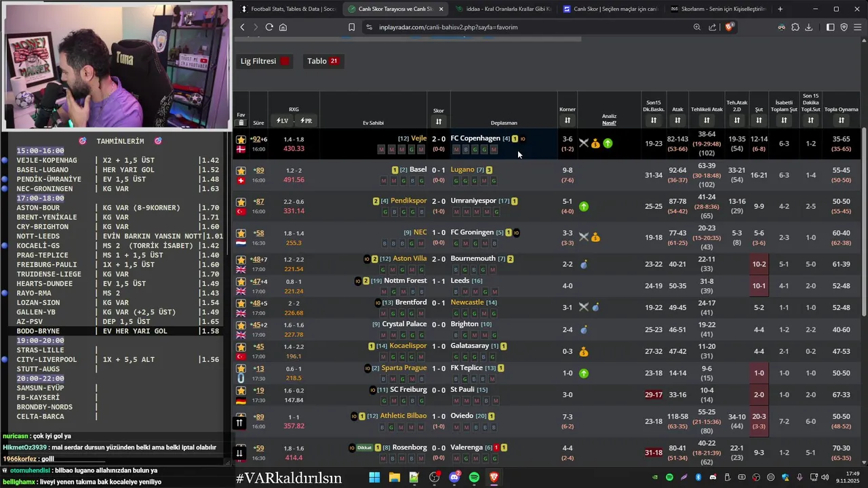Reload the inplayradar page
Image resolution: width=868 pixels, height=488 pixels.
pyautogui.click(x=269, y=27)
